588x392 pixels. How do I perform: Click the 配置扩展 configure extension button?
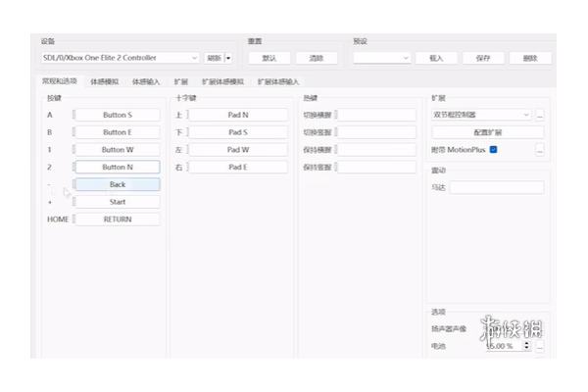point(487,132)
